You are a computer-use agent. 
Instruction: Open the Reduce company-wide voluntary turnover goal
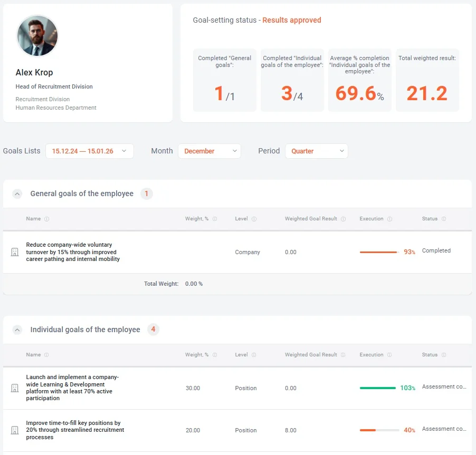[73, 252]
